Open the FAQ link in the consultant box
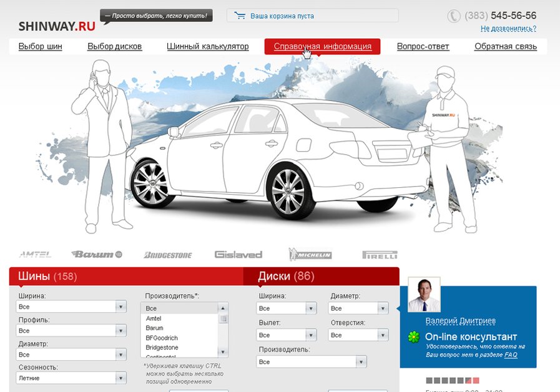This screenshot has height=392, width=560. [513, 354]
